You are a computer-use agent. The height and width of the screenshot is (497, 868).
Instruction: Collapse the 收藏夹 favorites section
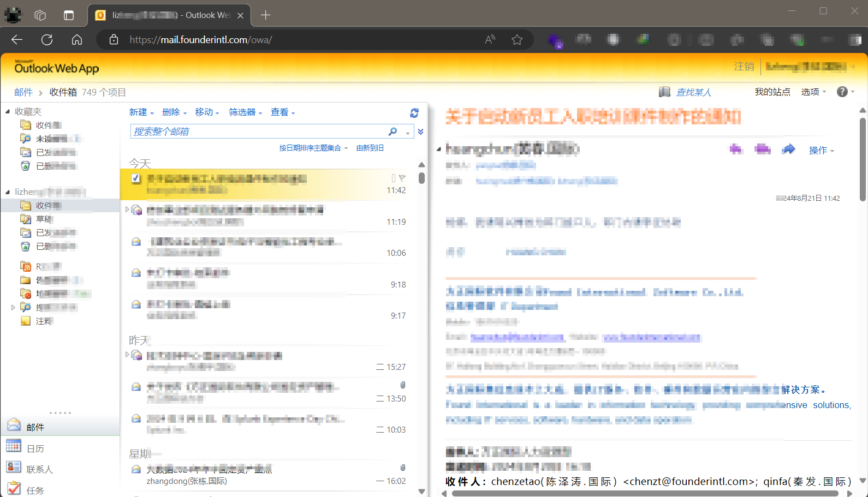pyautogui.click(x=8, y=111)
